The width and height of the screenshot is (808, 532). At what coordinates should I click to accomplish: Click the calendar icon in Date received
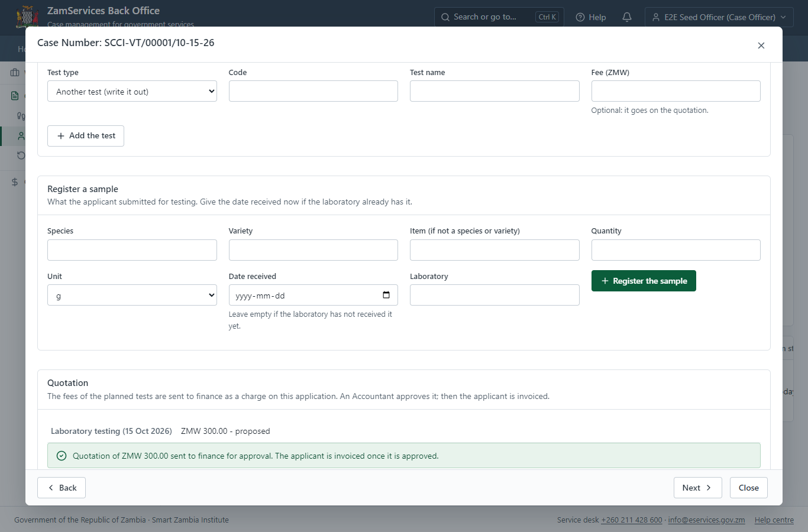(x=386, y=295)
